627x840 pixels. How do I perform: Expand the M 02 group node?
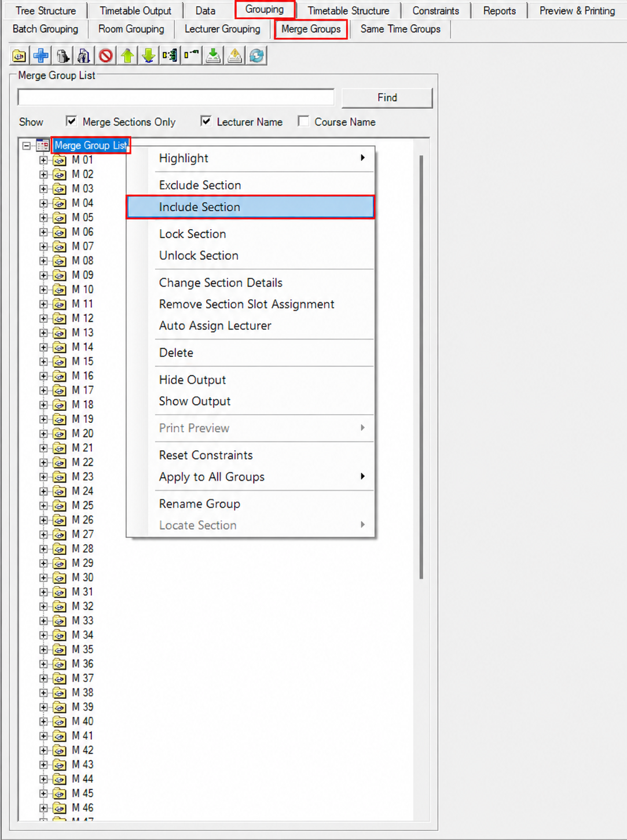(x=43, y=175)
